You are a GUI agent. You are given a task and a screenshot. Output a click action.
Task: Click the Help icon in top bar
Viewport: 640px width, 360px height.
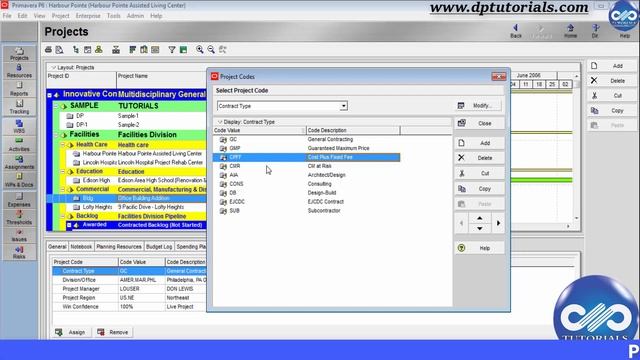(624, 35)
